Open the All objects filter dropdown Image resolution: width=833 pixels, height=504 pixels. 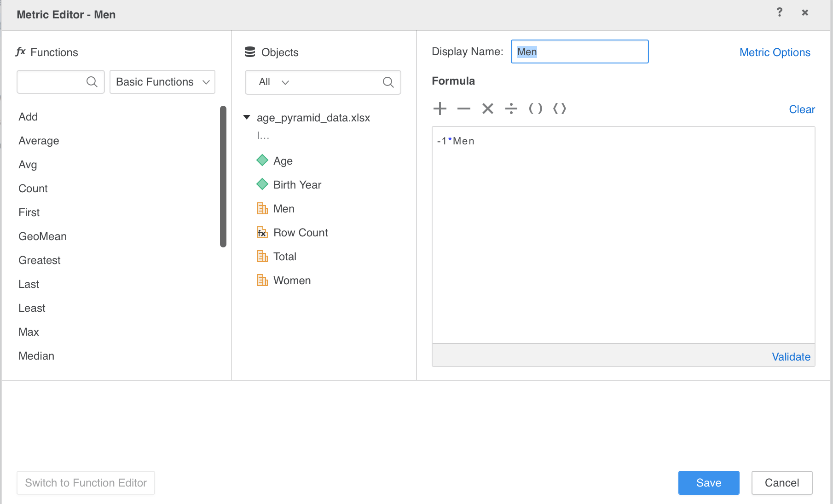tap(274, 82)
